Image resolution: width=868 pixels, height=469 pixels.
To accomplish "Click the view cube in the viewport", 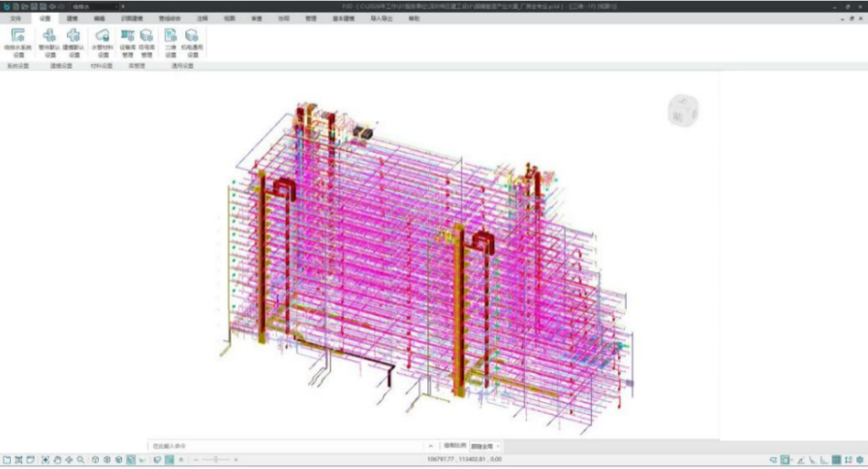I will (681, 109).
